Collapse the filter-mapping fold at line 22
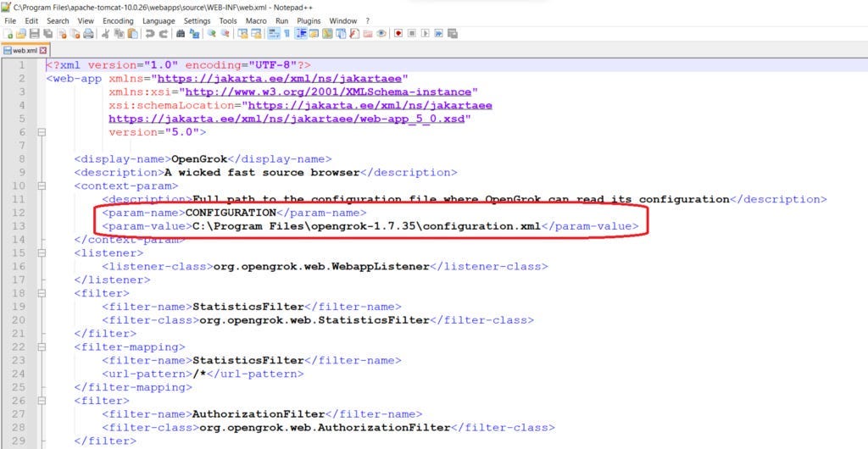 coord(42,346)
